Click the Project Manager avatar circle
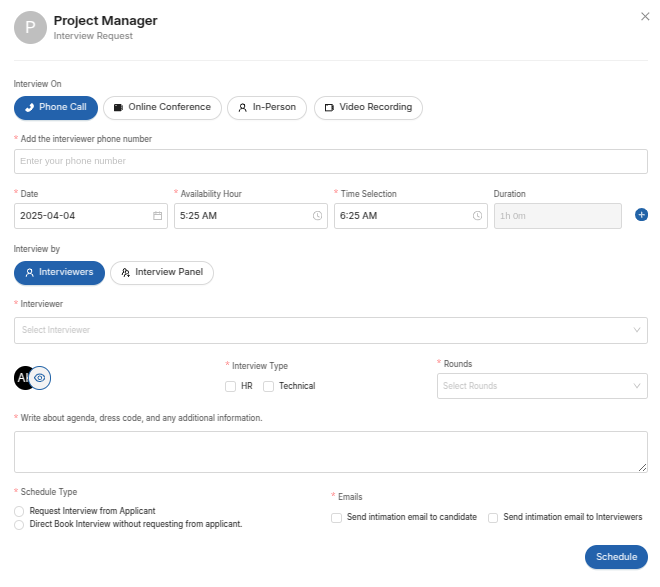660x587 pixels. point(30,28)
